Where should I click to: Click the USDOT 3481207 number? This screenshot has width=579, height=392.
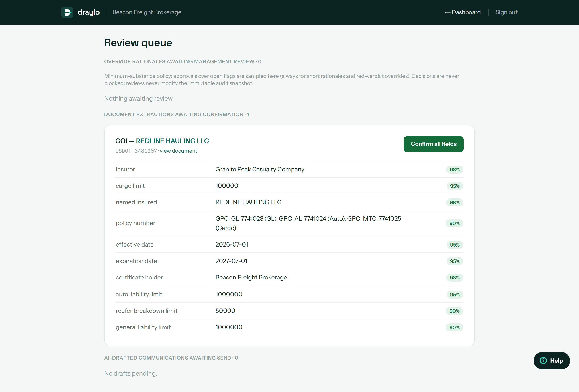(x=136, y=151)
